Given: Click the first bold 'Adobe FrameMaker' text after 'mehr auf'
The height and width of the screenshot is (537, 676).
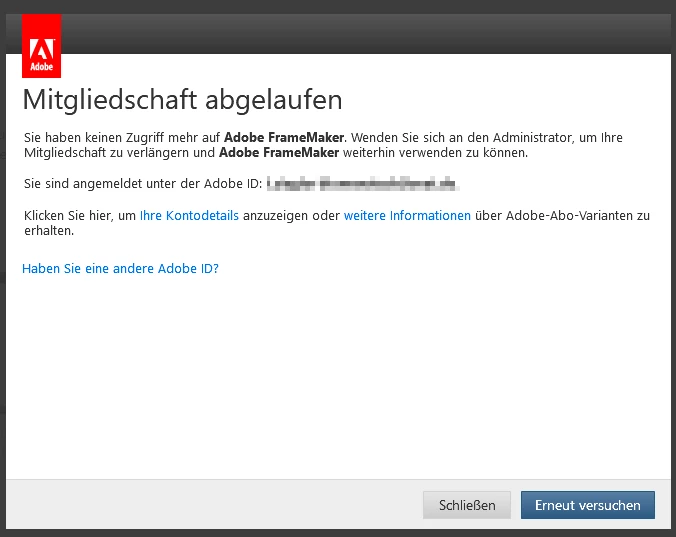Looking at the screenshot, I should coord(284,137).
